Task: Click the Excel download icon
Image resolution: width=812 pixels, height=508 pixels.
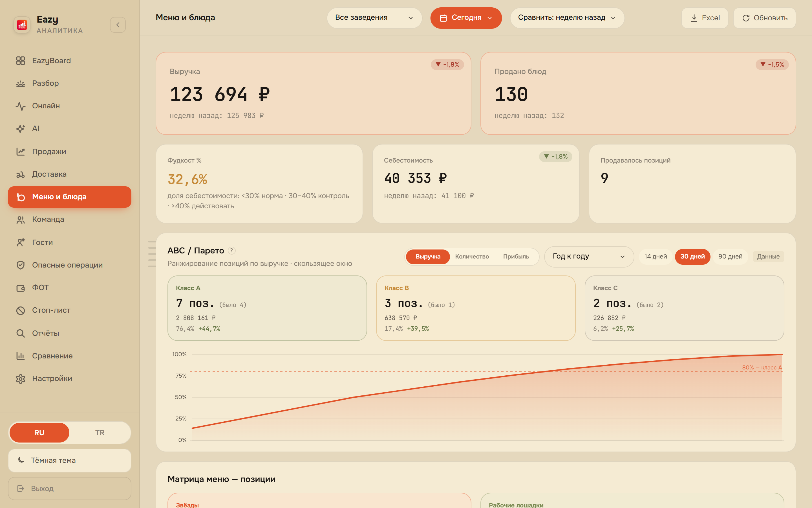Action: coord(694,18)
